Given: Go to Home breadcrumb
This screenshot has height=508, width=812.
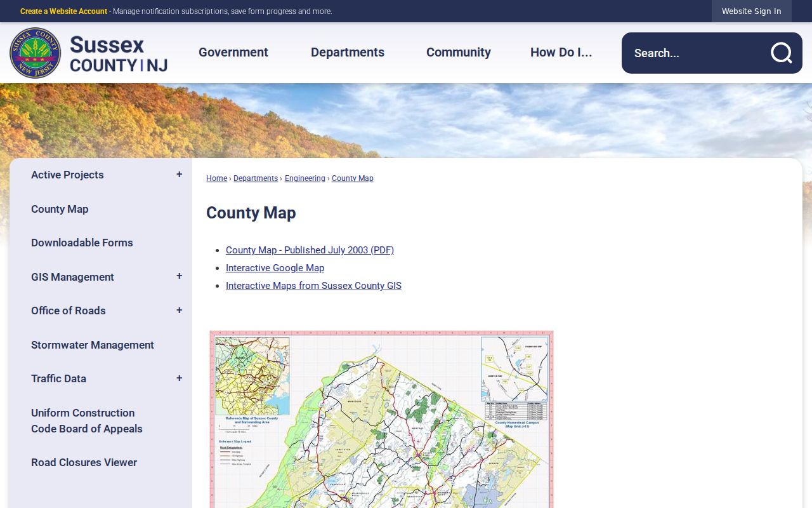Looking at the screenshot, I should 216,178.
